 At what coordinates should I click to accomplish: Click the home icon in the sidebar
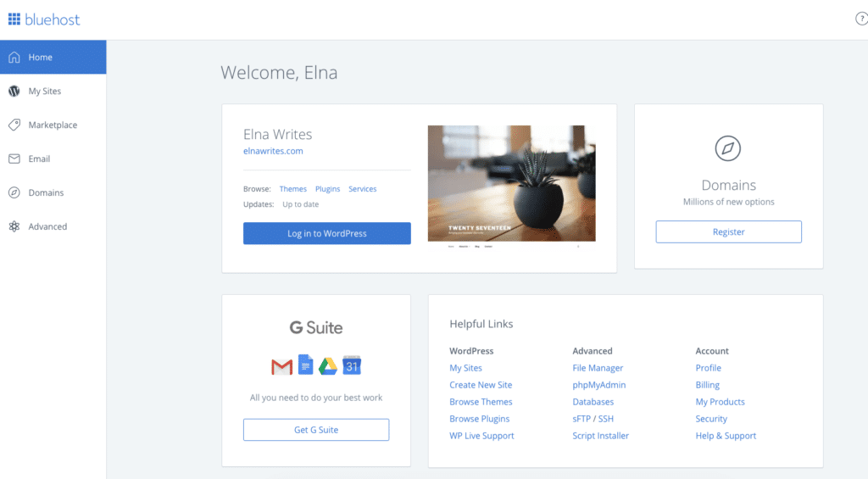14,57
